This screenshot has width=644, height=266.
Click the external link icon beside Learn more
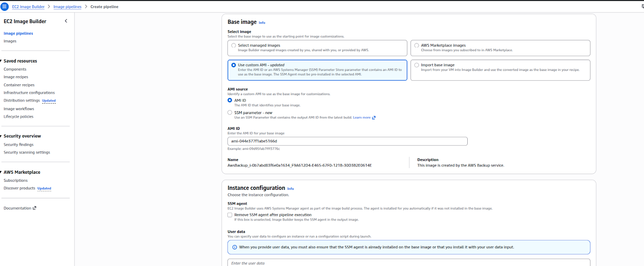click(374, 118)
